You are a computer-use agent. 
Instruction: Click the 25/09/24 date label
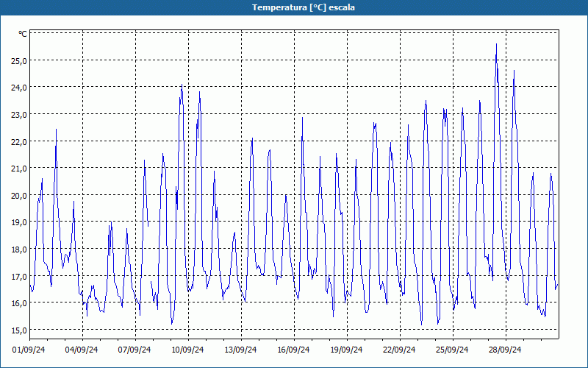[x=452, y=350]
